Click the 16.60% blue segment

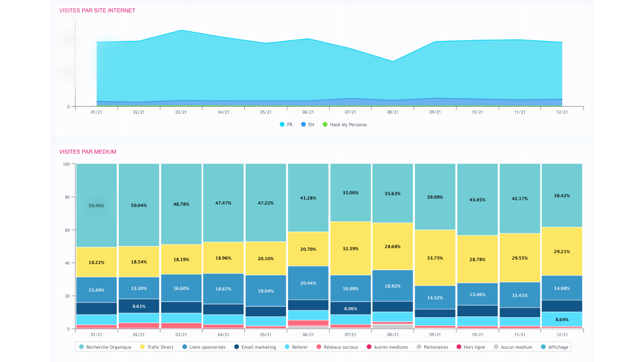click(181, 288)
